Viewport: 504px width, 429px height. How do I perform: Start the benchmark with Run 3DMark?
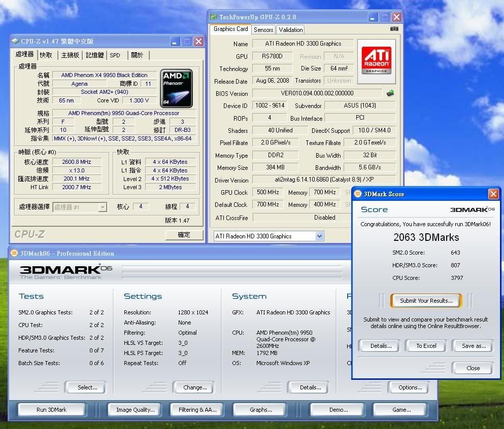(51, 410)
